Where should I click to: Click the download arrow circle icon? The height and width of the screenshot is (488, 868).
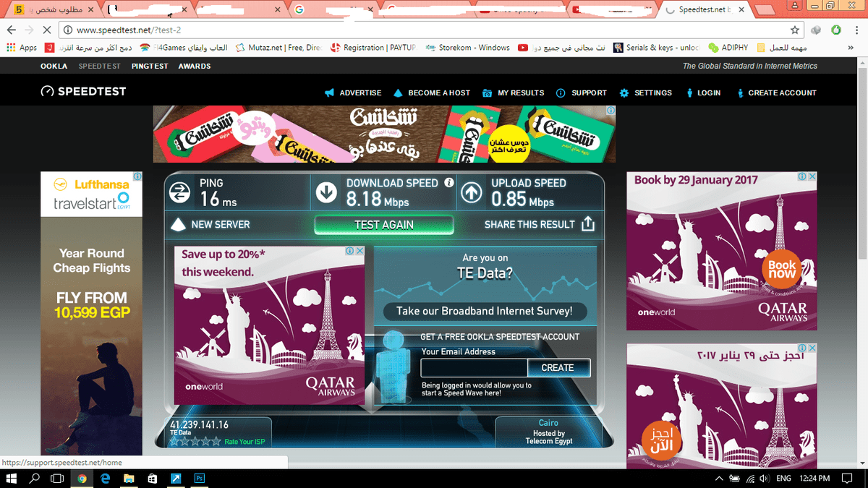[326, 192]
